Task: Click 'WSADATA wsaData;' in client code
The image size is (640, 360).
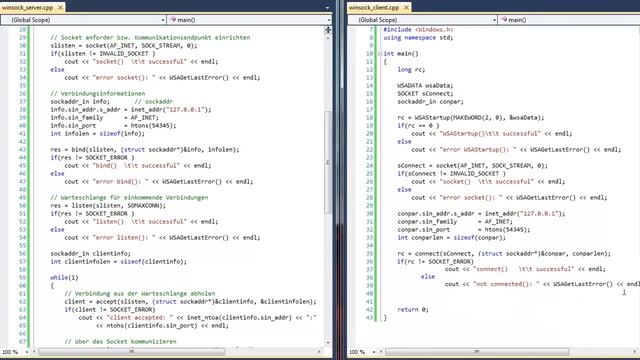Action: pos(425,85)
